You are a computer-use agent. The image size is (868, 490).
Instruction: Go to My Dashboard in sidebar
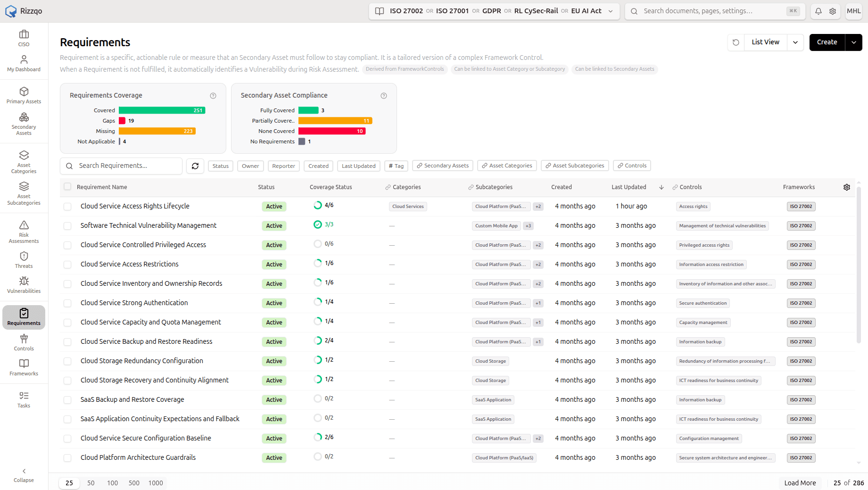pyautogui.click(x=24, y=63)
